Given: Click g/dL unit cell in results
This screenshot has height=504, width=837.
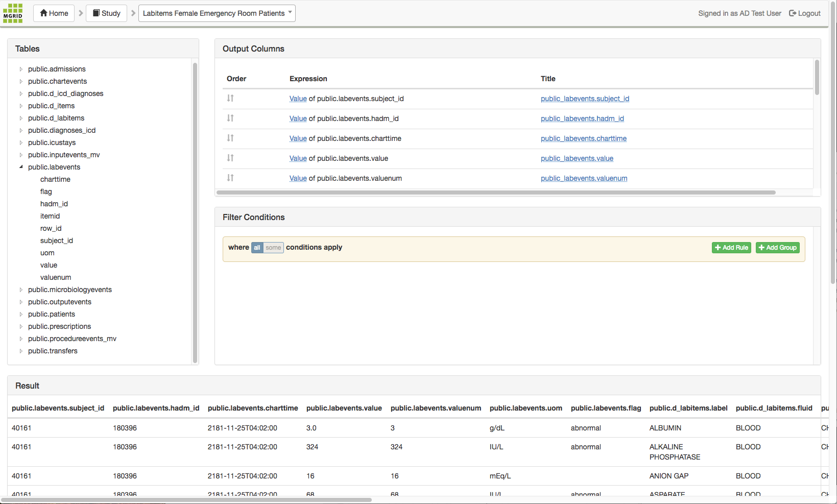Looking at the screenshot, I should pyautogui.click(x=497, y=428).
